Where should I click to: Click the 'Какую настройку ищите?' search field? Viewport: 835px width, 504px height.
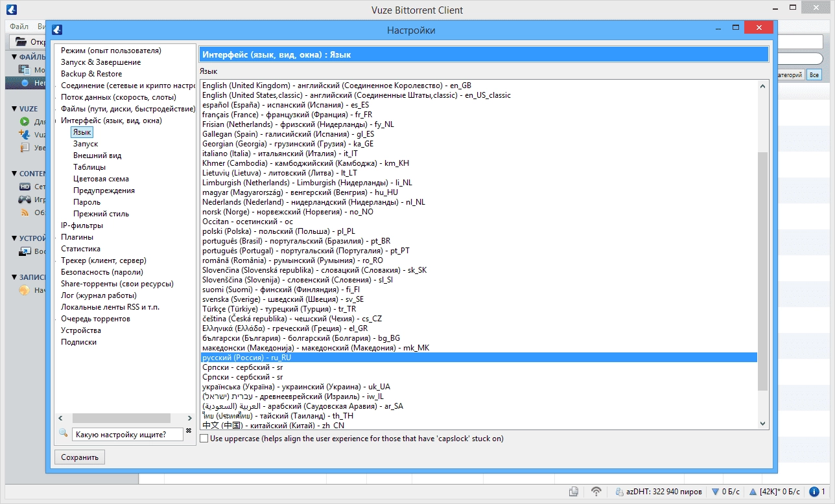pyautogui.click(x=127, y=435)
